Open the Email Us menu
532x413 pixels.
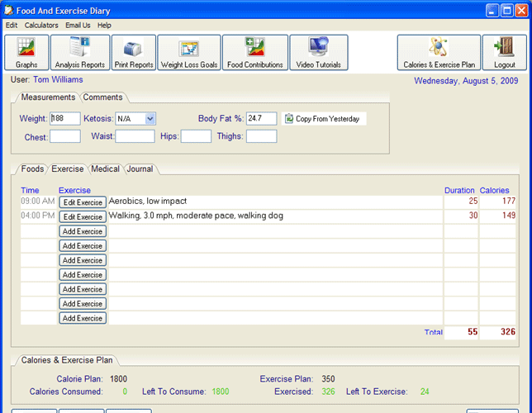pos(78,26)
